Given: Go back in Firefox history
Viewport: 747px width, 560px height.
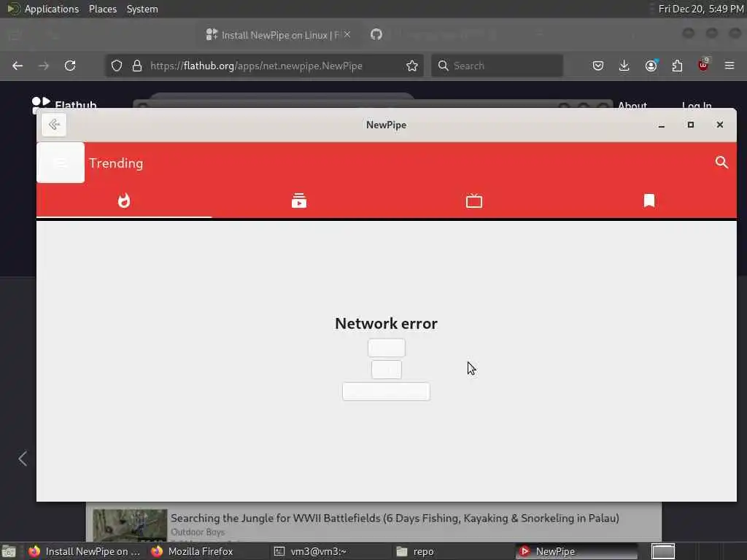Looking at the screenshot, I should pyautogui.click(x=18, y=66).
